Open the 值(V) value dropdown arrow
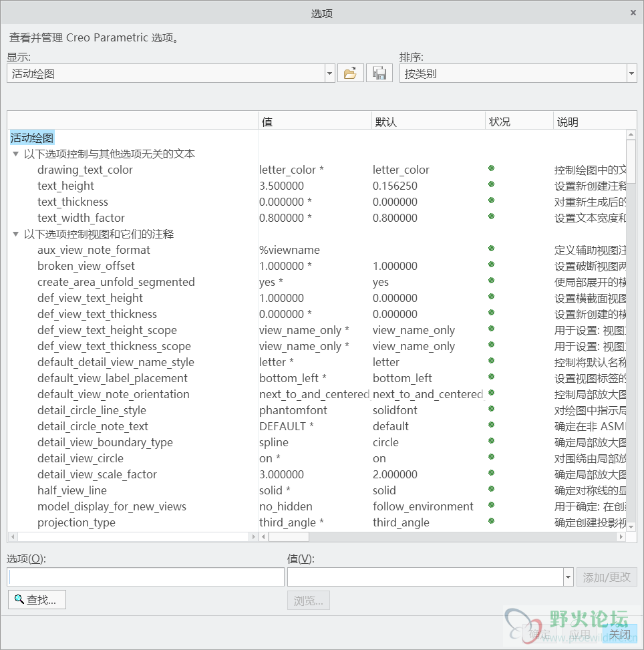 [x=568, y=577]
